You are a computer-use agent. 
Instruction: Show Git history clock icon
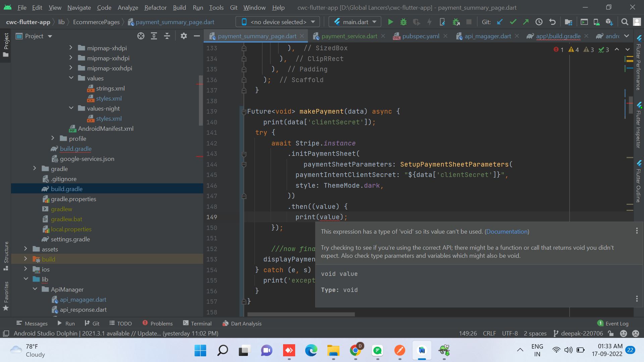click(539, 22)
